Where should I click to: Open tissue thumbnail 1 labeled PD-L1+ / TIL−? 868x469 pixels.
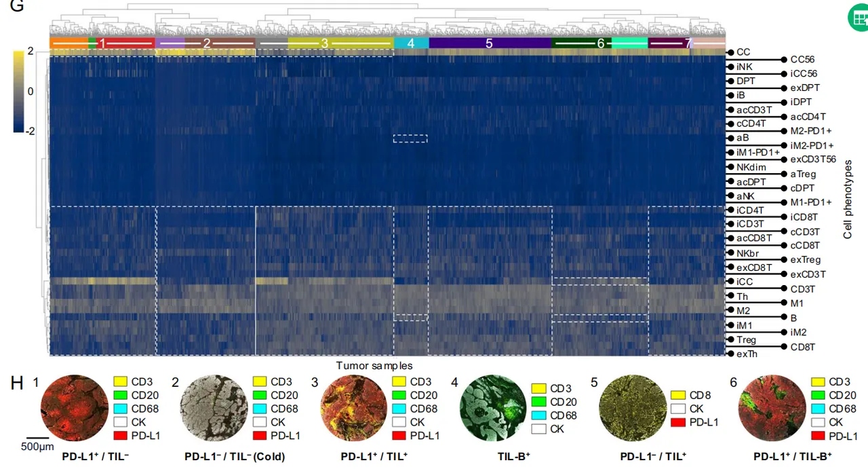tap(75, 409)
